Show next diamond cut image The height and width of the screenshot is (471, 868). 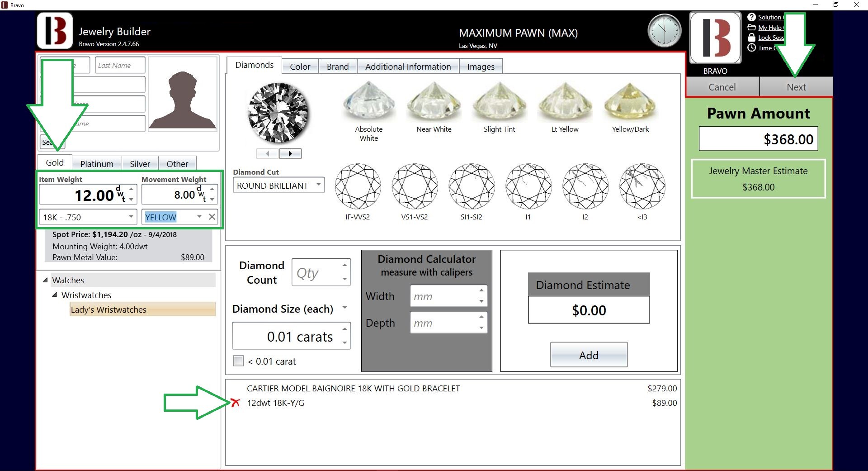coord(290,154)
